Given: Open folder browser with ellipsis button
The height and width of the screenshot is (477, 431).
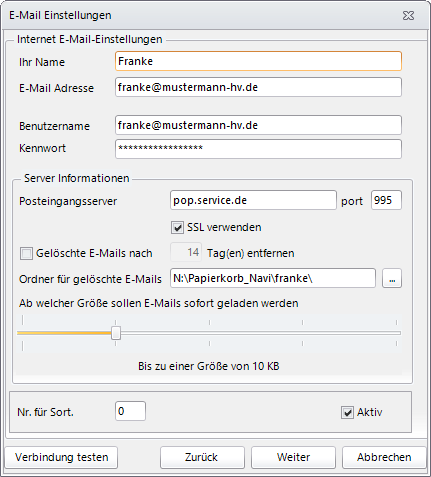Looking at the screenshot, I should [392, 278].
